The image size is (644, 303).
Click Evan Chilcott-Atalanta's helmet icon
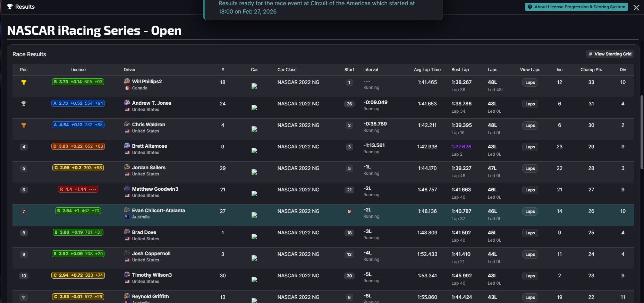pos(127,210)
